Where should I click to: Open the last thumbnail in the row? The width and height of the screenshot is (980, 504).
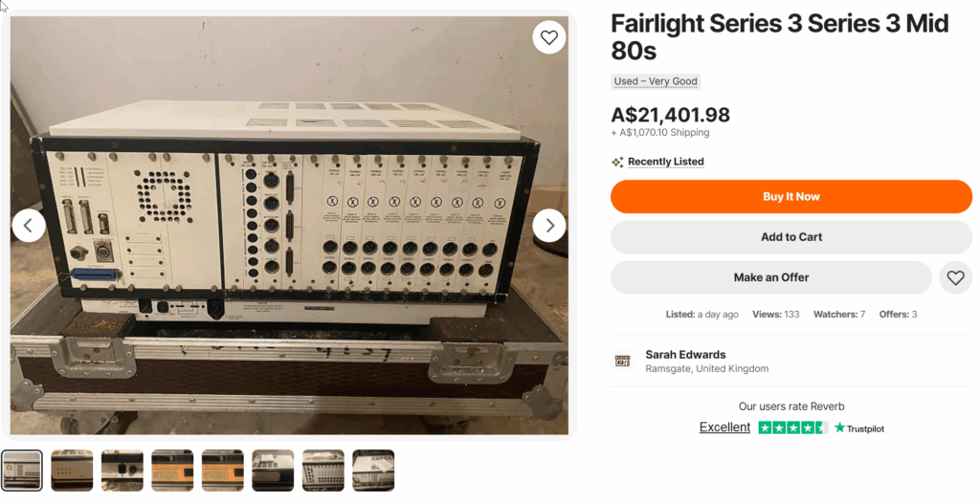click(373, 470)
